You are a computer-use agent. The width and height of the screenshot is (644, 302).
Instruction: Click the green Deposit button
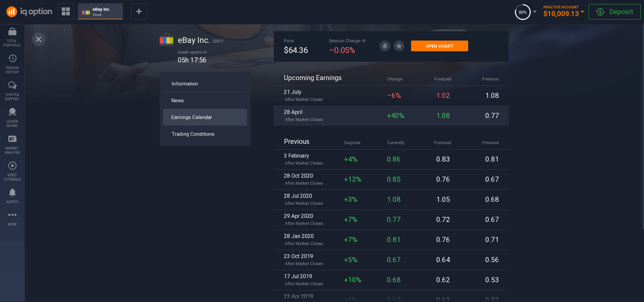tap(614, 12)
